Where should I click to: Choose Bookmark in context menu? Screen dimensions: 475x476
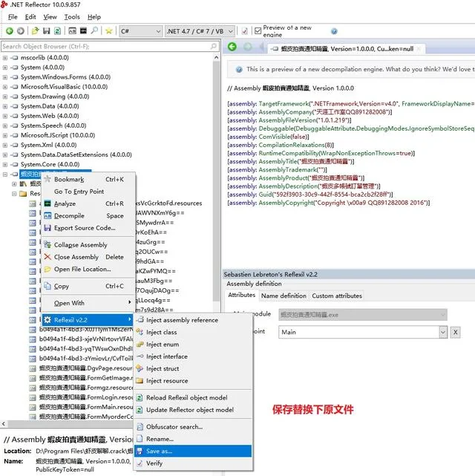[x=88, y=180]
